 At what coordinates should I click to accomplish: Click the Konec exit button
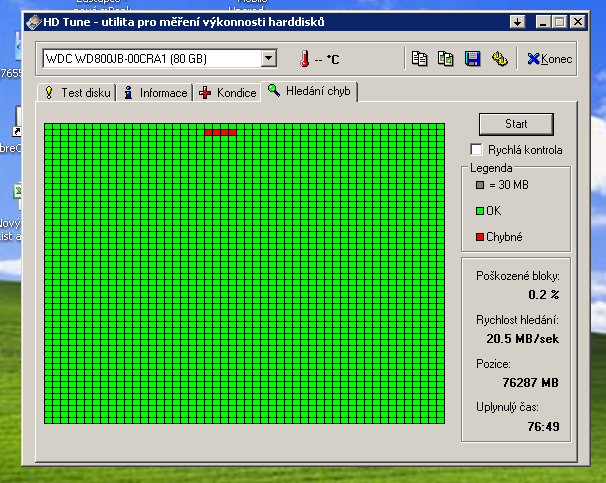click(549, 59)
